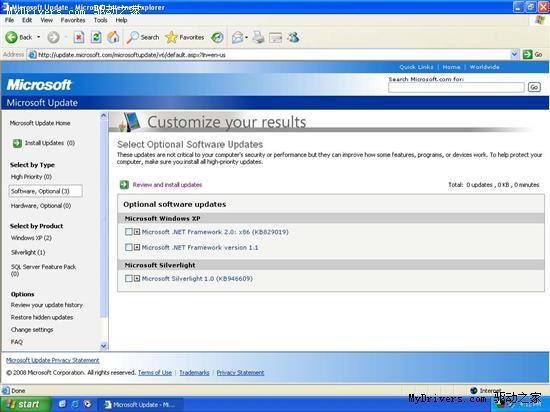Expand .NET Framework version 1.1 details

click(x=137, y=248)
